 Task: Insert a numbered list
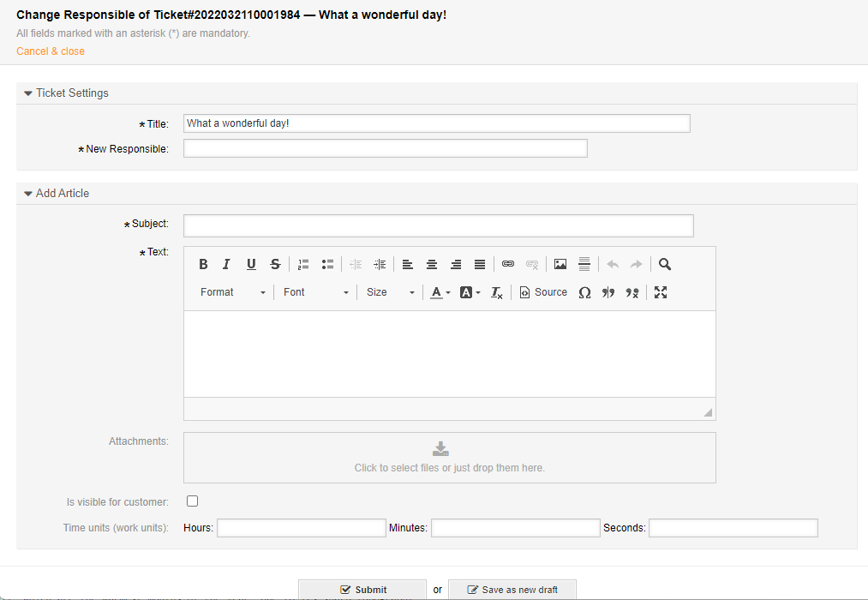[303, 264]
